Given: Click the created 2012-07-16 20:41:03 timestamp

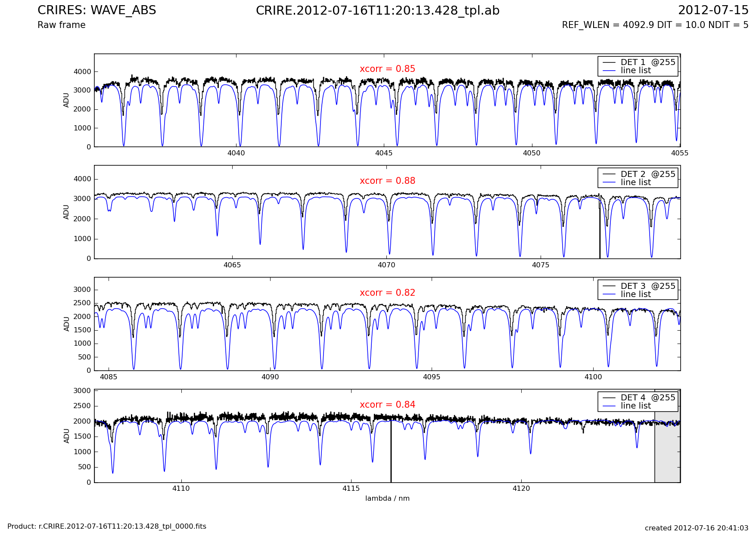Looking at the screenshot, I should tap(696, 528).
